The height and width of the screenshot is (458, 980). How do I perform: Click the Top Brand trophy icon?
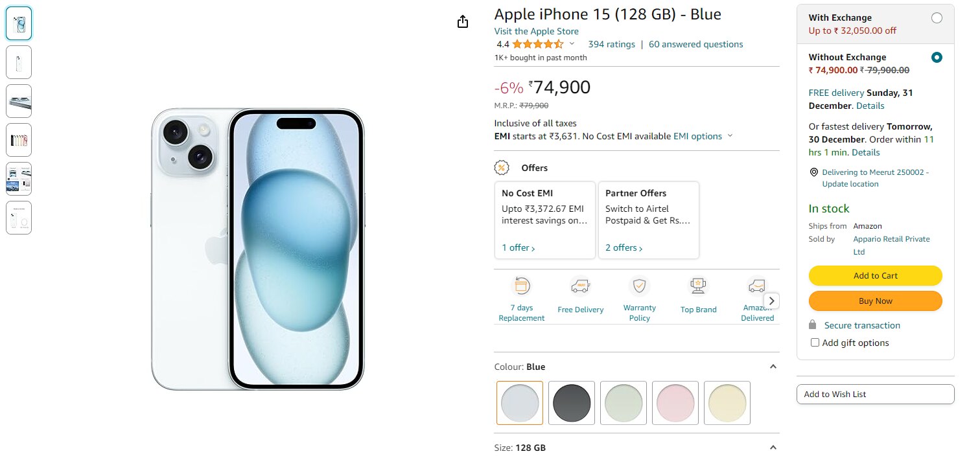tap(698, 286)
